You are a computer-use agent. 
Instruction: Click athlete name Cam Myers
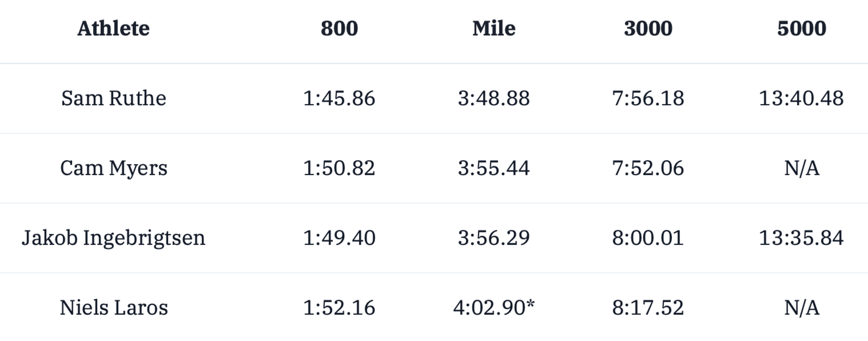[113, 168]
